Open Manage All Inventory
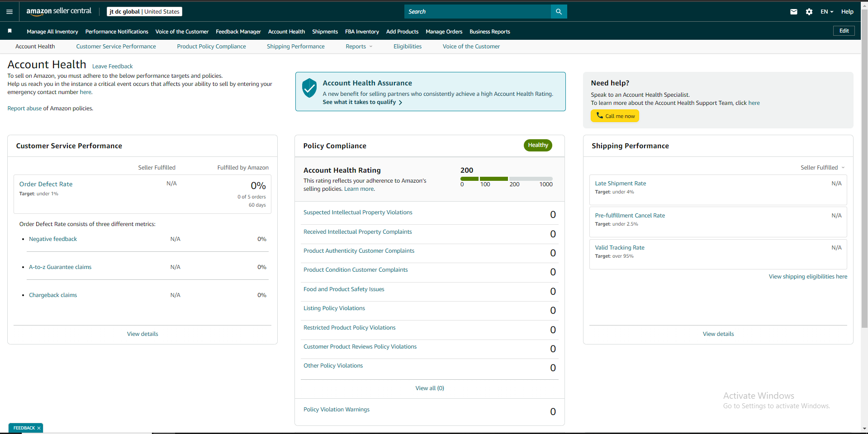 (x=52, y=32)
